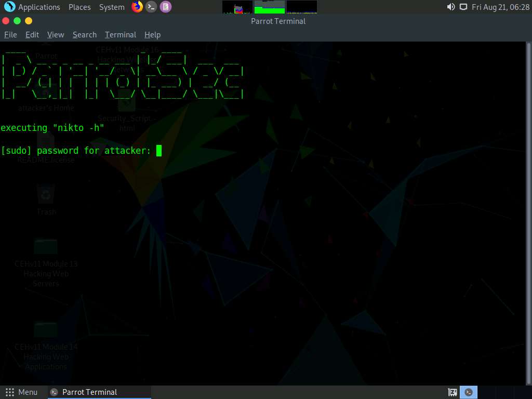Open the View menu in the terminal

point(56,35)
